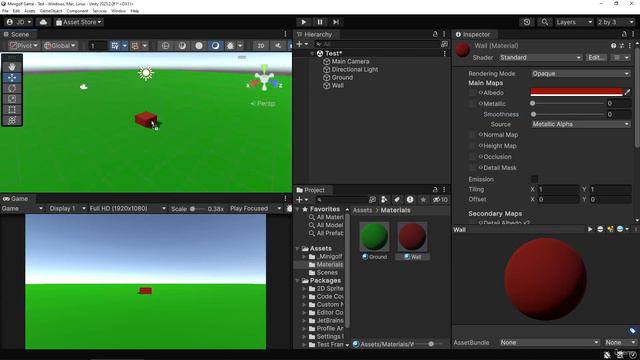Select the Scale tool
This screenshot has width=640, height=360.
[12, 99]
